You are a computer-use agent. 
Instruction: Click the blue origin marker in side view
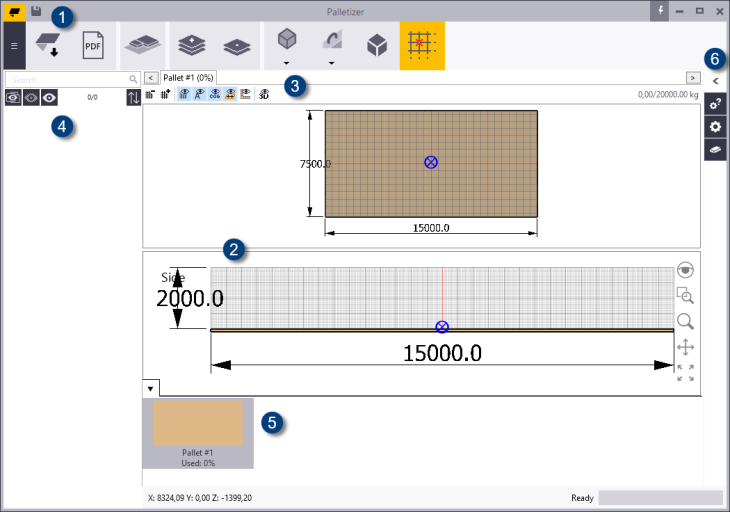(442, 327)
